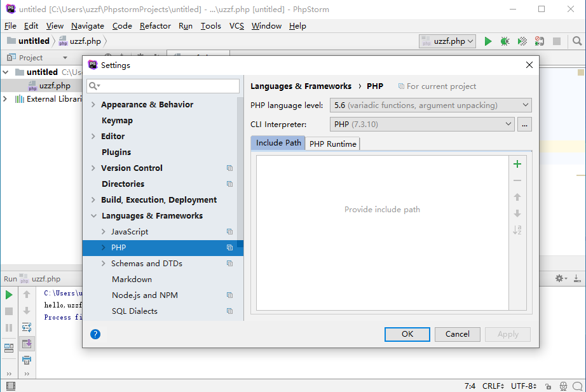Image resolution: width=586 pixels, height=392 pixels.
Task: Toggle tool window quick access icon bottom-left
Action: coord(11,386)
